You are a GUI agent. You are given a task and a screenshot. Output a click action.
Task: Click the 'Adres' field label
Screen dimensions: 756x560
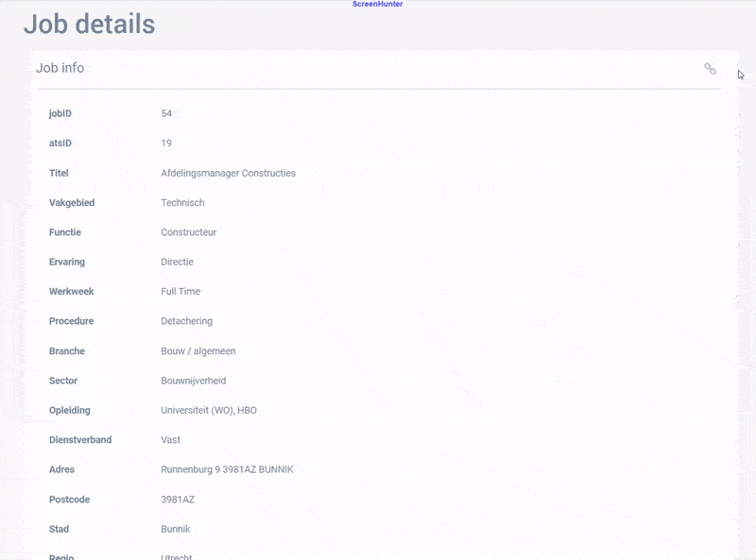61,469
